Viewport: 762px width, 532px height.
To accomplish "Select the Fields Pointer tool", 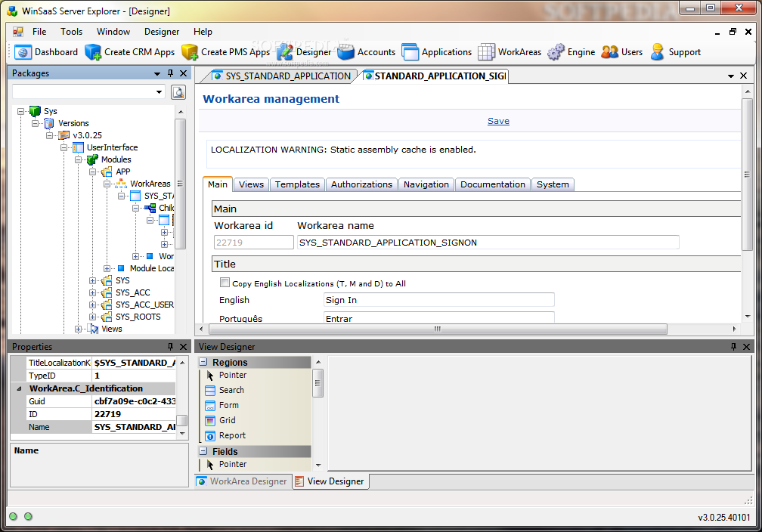I will [x=226, y=464].
